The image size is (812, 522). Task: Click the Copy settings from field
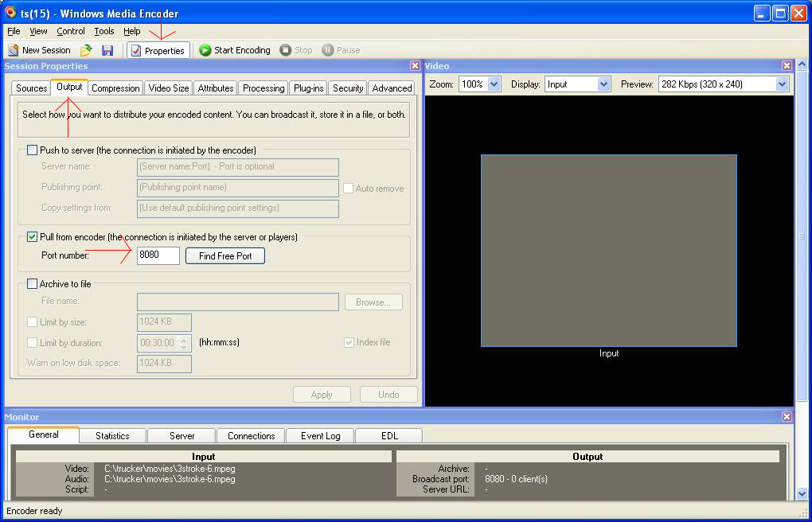(238, 208)
